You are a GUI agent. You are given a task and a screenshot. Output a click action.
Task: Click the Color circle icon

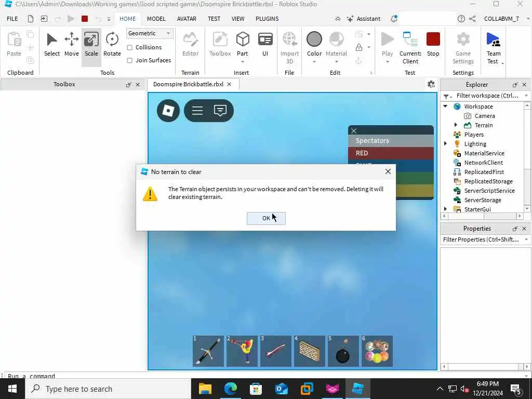click(314, 39)
